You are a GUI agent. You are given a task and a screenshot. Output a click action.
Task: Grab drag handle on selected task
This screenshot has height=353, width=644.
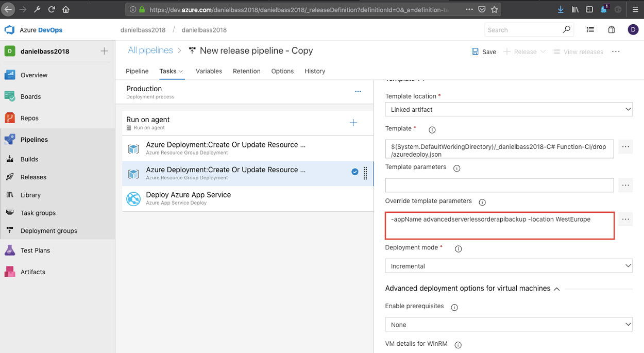365,174
